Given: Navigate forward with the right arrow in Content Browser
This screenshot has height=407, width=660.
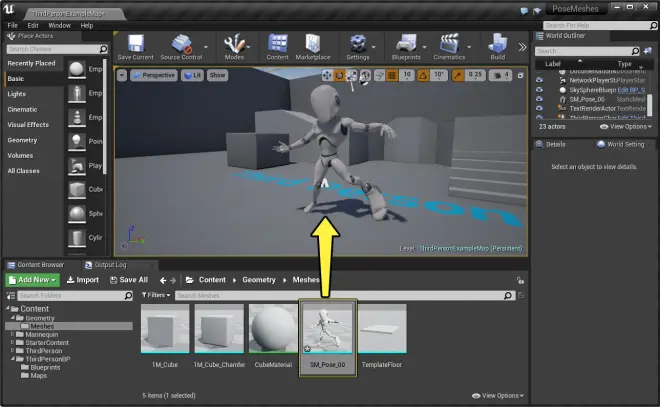Looking at the screenshot, I should coord(173,280).
